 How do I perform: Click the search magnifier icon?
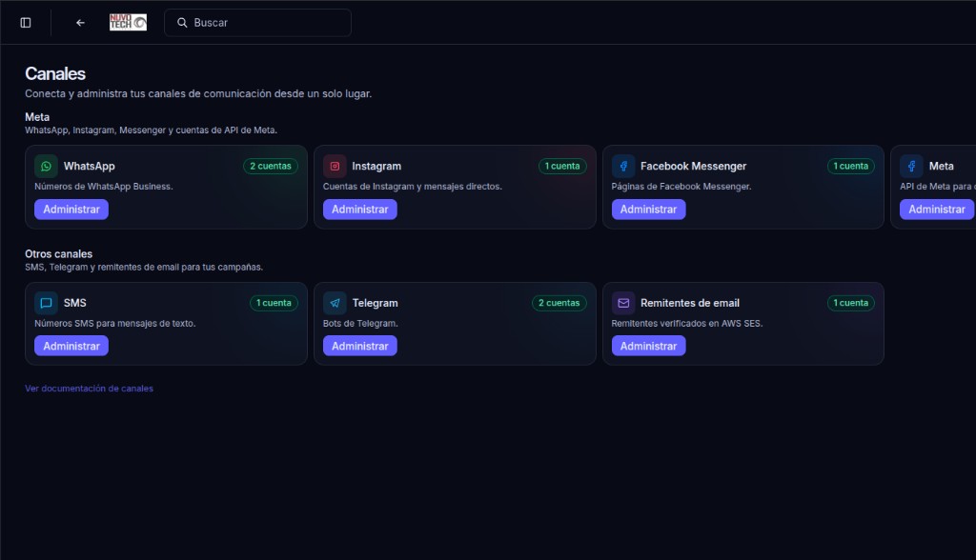(x=182, y=23)
